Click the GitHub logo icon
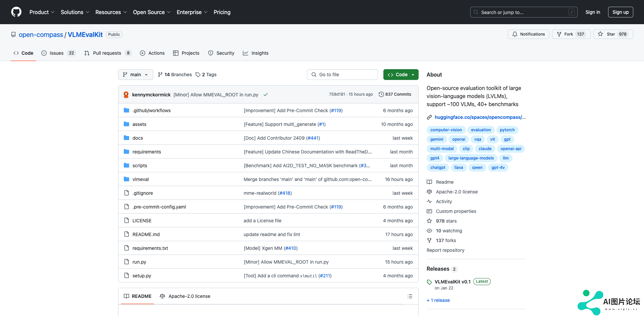This screenshot has width=644, height=316. (16, 12)
